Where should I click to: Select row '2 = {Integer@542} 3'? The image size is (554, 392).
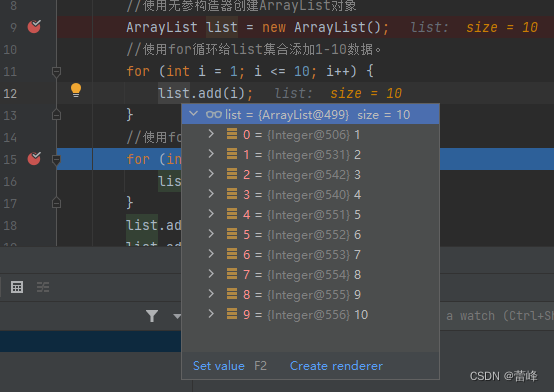click(x=311, y=175)
